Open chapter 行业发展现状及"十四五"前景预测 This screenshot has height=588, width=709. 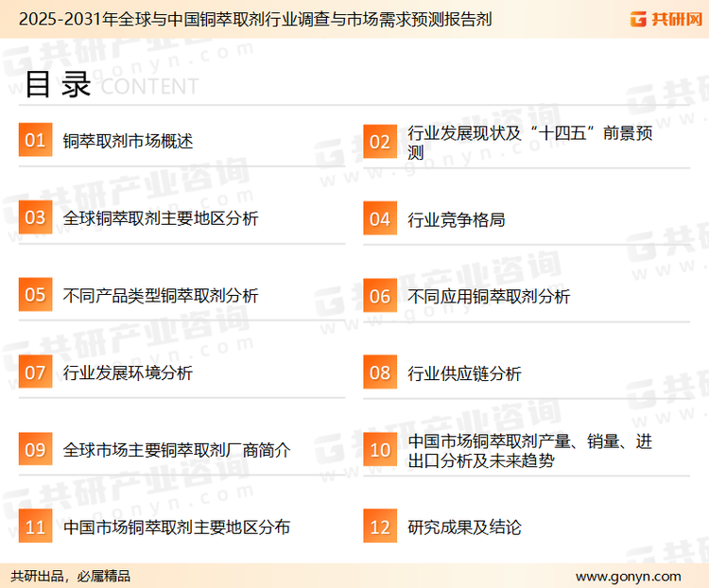530,143
